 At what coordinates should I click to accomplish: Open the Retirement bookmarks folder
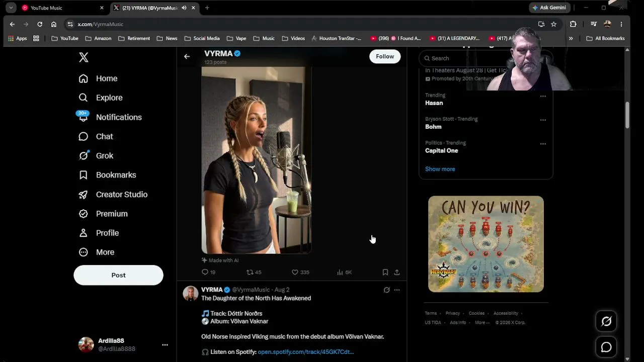point(134,38)
